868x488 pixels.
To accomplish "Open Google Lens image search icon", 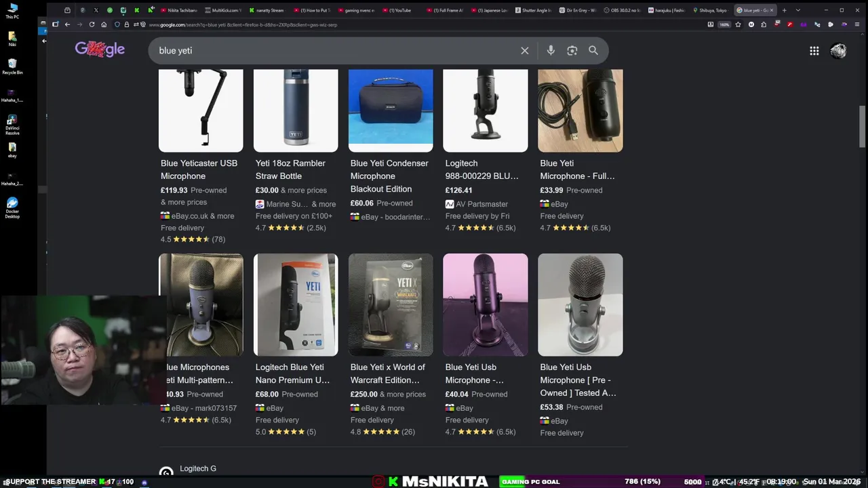I will click(x=572, y=51).
